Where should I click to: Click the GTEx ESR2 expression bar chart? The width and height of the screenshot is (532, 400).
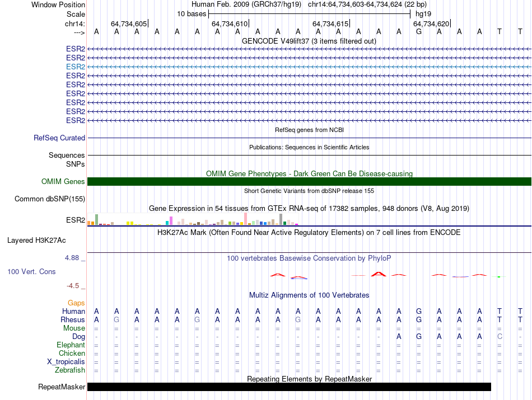[x=193, y=219]
